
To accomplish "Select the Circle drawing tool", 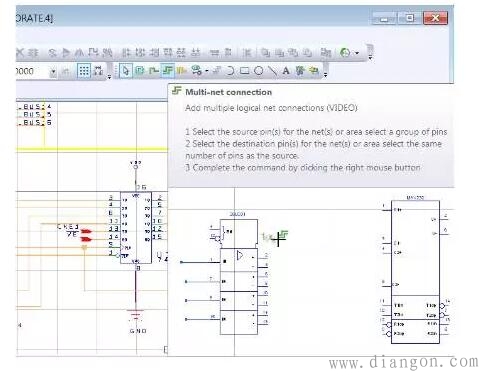I will (x=259, y=71).
